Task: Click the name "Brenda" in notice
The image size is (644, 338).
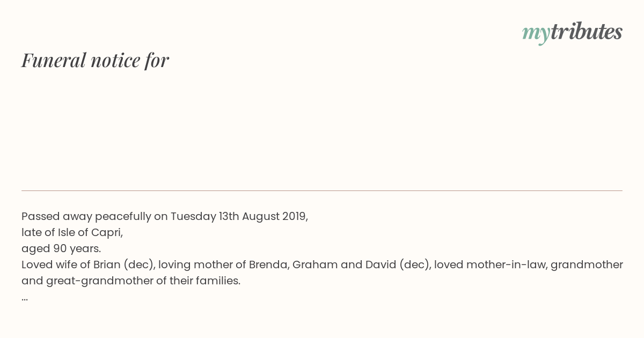Action: click(x=267, y=264)
